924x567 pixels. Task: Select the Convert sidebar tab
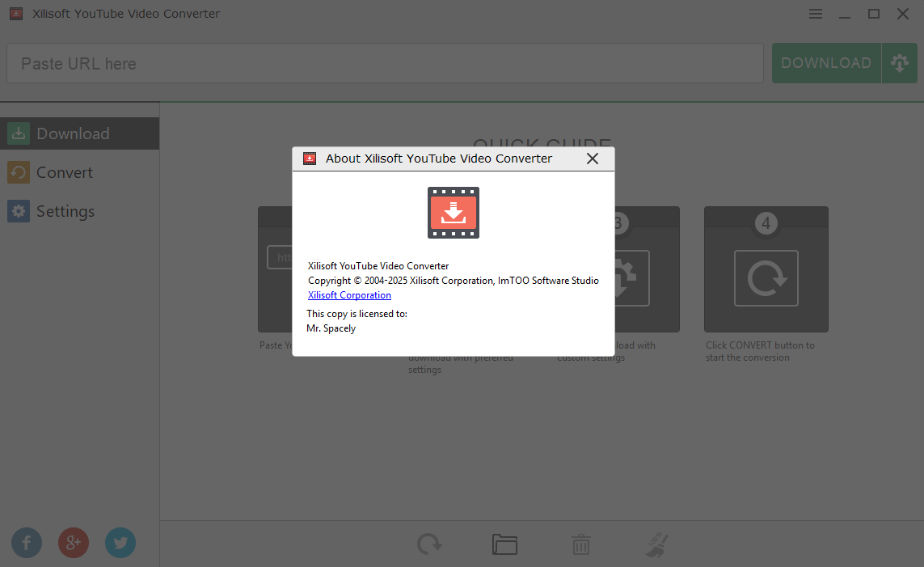tap(79, 172)
